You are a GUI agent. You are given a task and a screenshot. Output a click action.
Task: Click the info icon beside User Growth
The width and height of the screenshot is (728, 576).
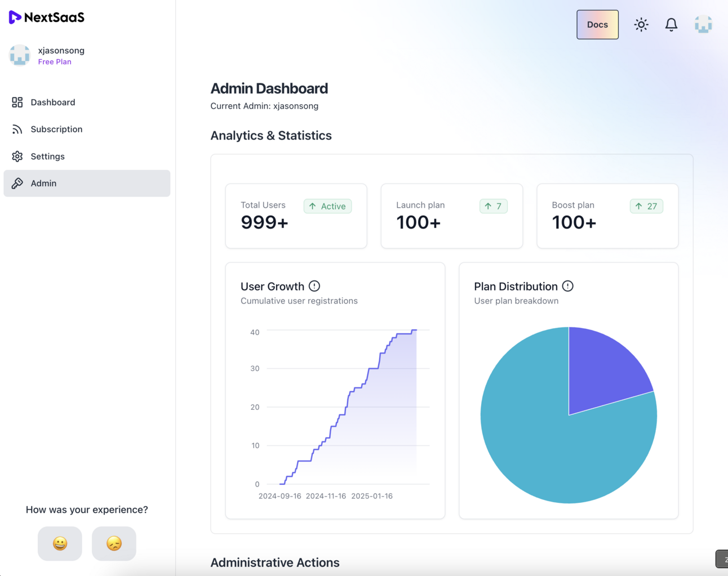[x=314, y=286]
